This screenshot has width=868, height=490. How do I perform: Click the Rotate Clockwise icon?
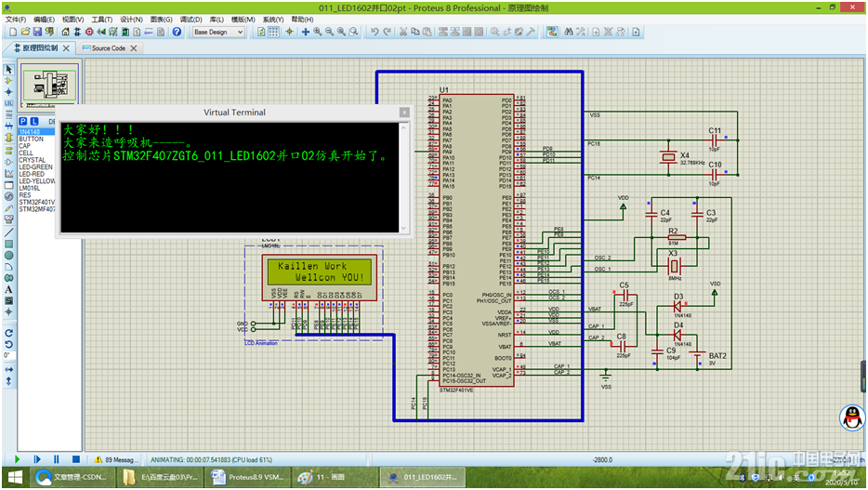[9, 333]
